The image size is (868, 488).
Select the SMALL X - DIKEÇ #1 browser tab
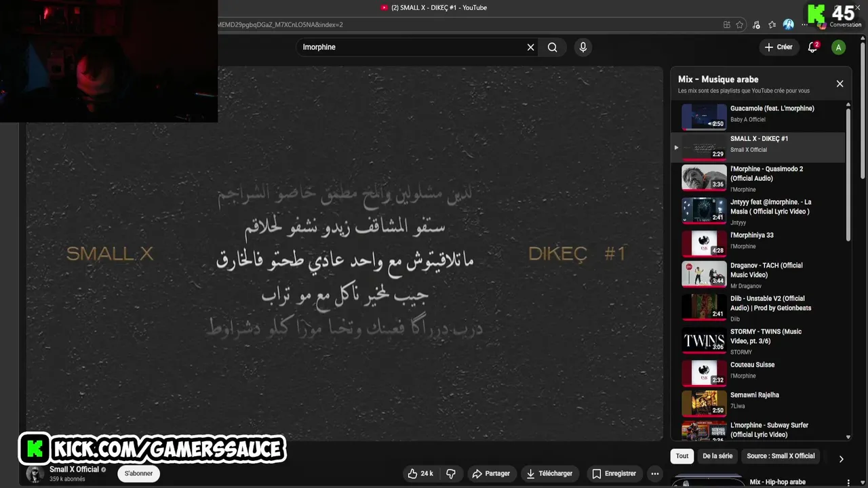[434, 7]
